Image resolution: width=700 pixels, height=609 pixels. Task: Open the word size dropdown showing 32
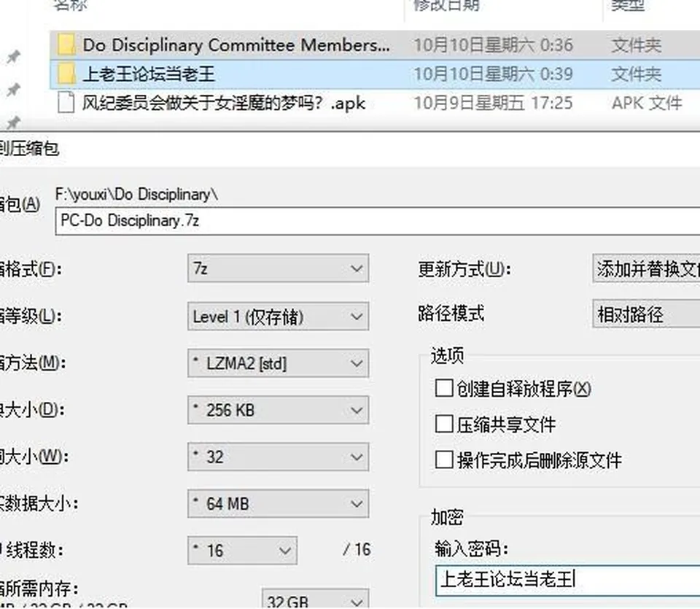click(x=278, y=457)
